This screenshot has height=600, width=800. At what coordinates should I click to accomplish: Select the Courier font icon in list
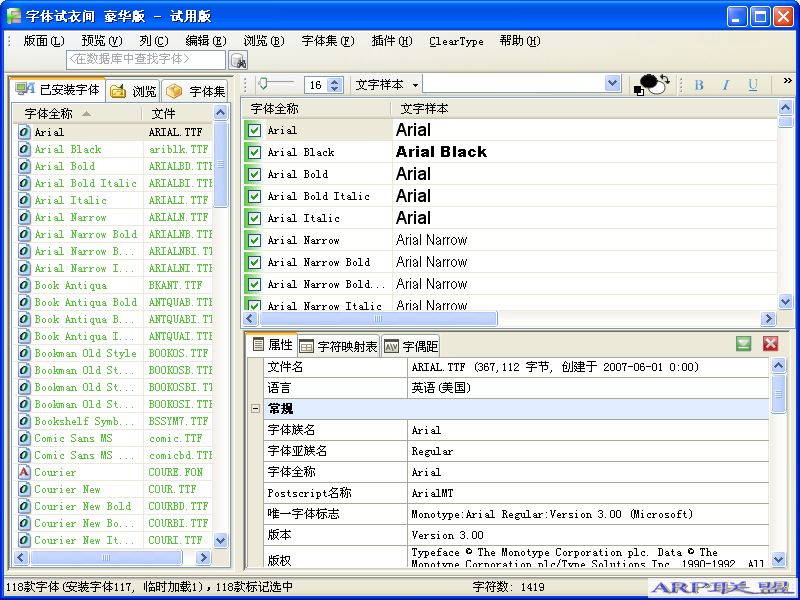[24, 472]
